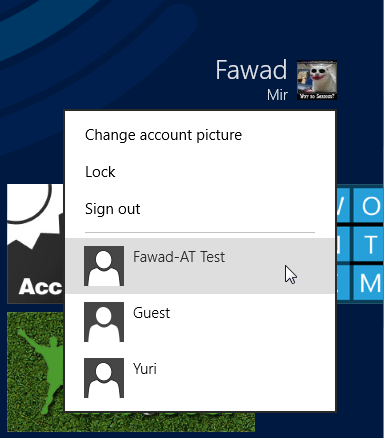Click the Fawad-AT Test avatar icon
384x438 pixels.
pyautogui.click(x=104, y=266)
